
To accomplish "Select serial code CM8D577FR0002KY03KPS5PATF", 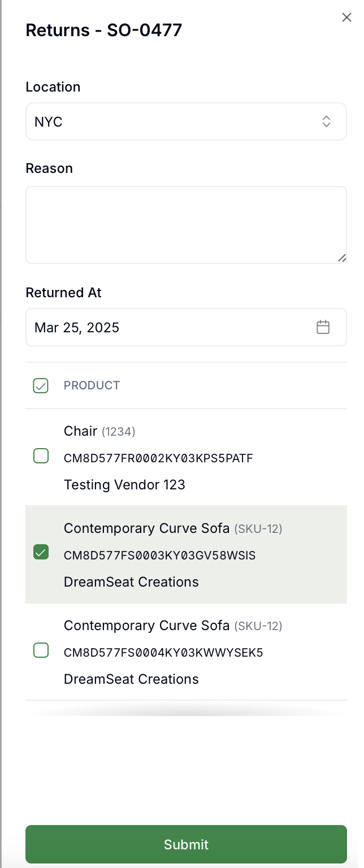I will pos(158,458).
